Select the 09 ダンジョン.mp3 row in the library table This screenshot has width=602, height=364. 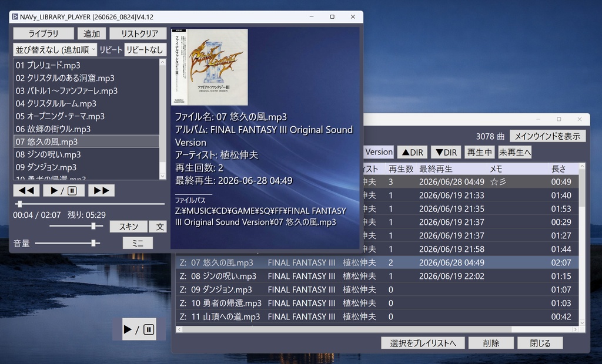[x=377, y=289]
